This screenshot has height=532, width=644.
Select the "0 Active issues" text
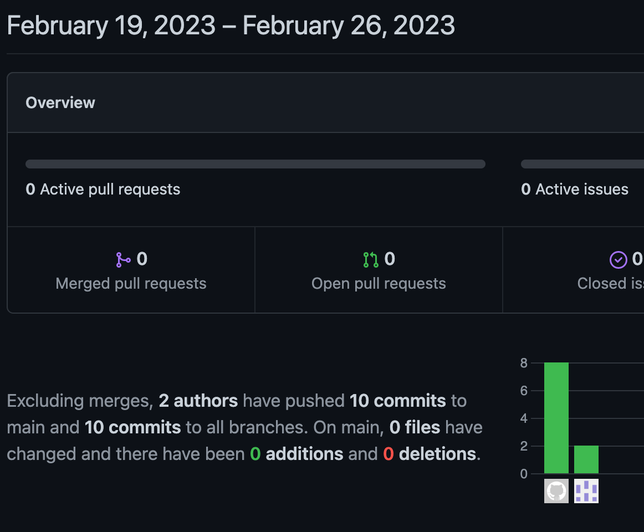(x=575, y=189)
